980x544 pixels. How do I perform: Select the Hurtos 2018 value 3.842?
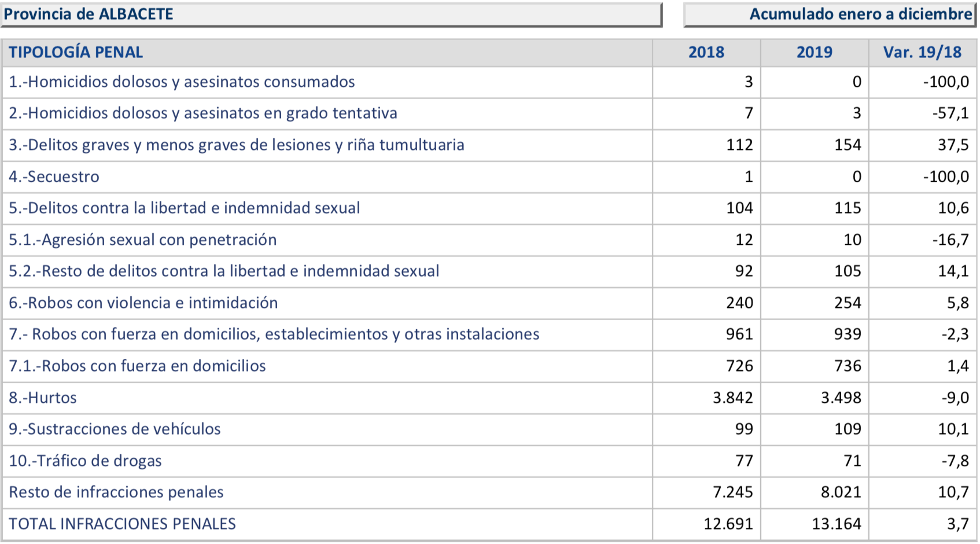(732, 398)
